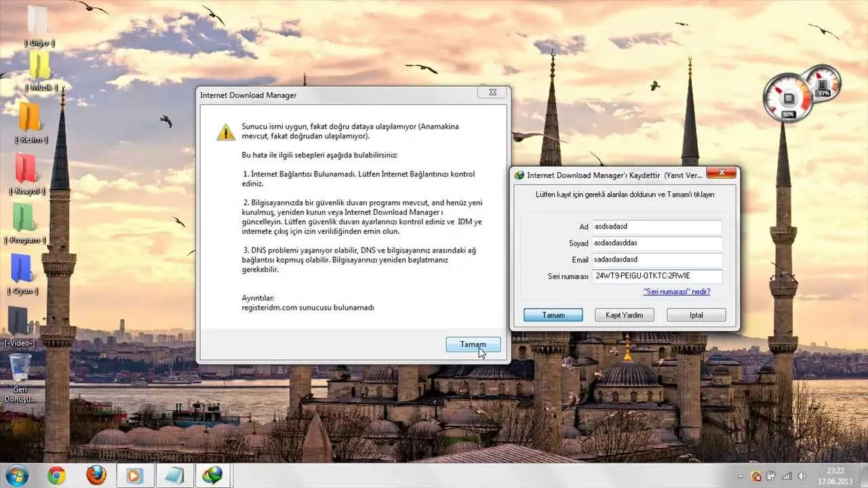
Task: Close the registration dialog window
Action: coord(722,174)
